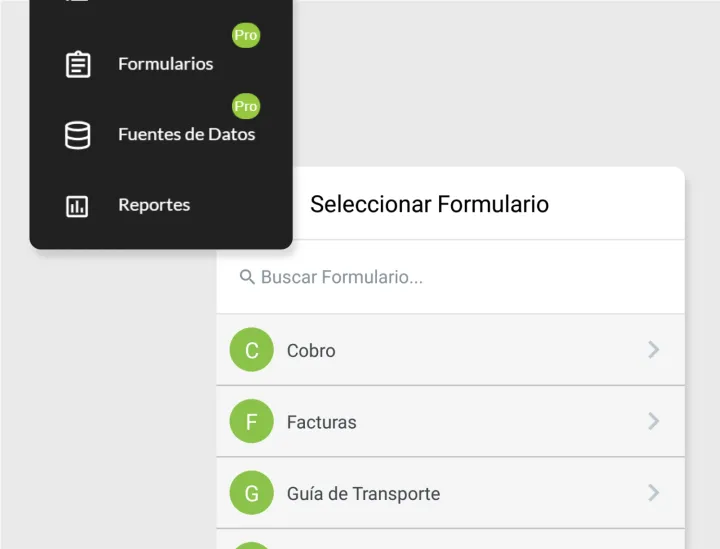Click the Pro badge above Fuentes de Datos
The image size is (720, 549).
[245, 106]
